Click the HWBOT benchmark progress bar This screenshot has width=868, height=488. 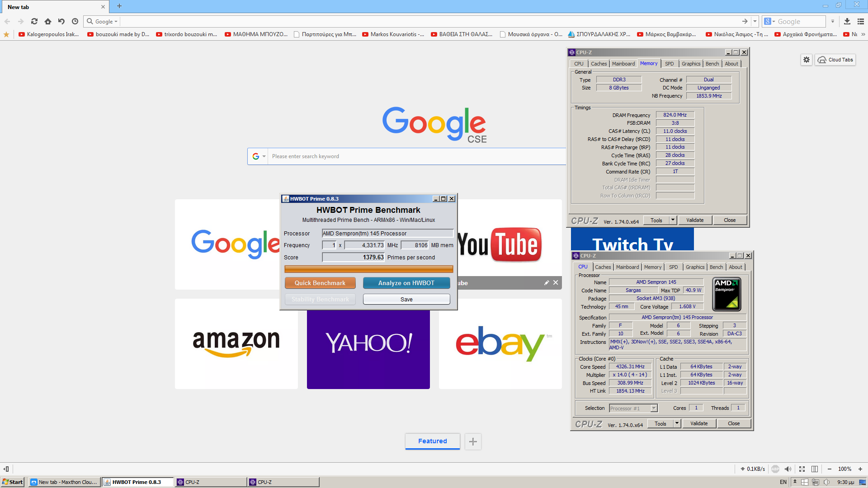369,269
